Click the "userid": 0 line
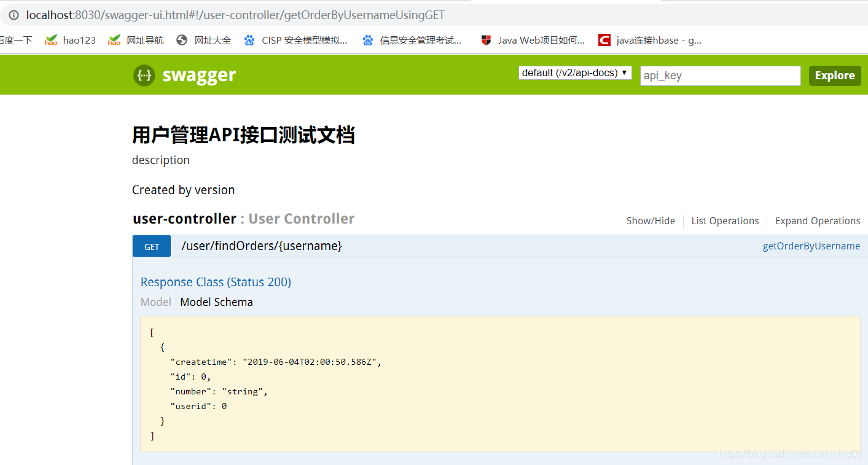The width and height of the screenshot is (868, 465). point(198,406)
